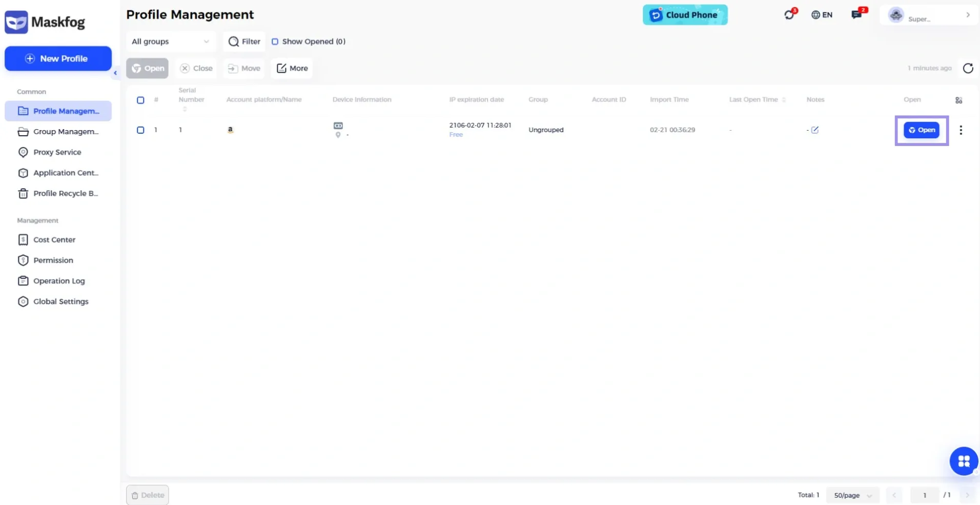Viewport: 980px width, 505px height.
Task: Select the checkbox for profile row 1
Action: (x=140, y=130)
